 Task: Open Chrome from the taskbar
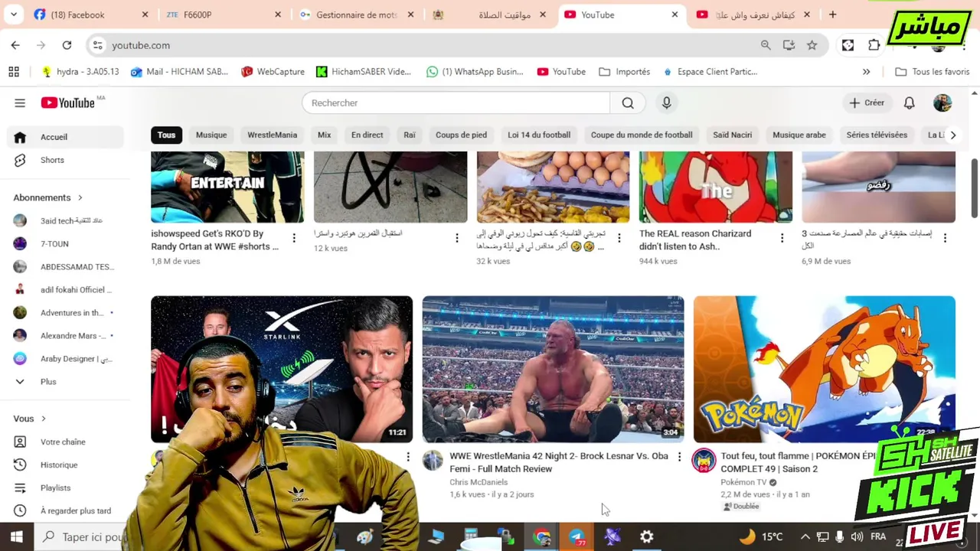click(542, 537)
